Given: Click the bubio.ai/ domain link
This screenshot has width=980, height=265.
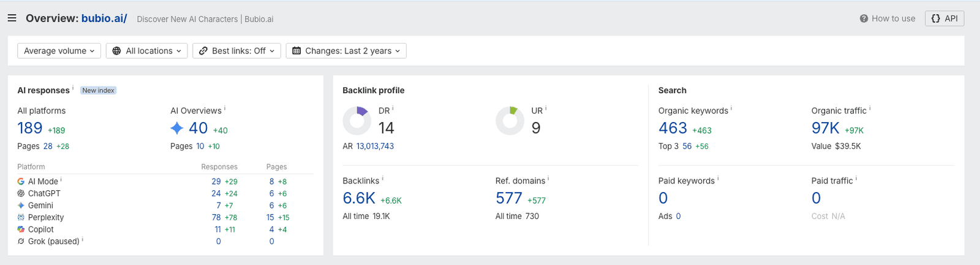Looking at the screenshot, I should point(104,18).
